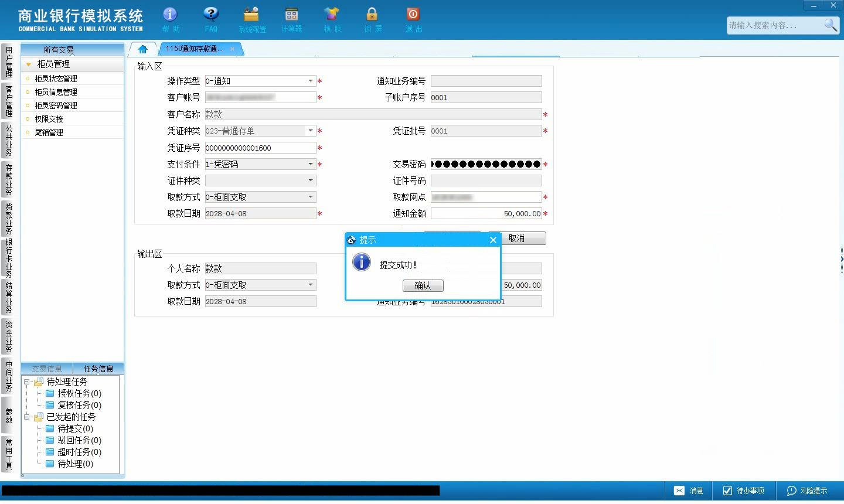Click the 客户账号 input field
This screenshot has height=504, width=844.
[x=260, y=97]
